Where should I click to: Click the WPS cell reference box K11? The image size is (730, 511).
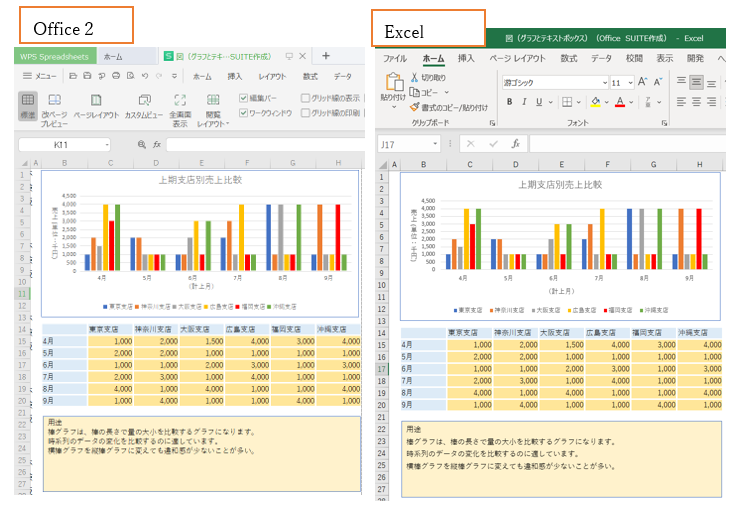64,145
